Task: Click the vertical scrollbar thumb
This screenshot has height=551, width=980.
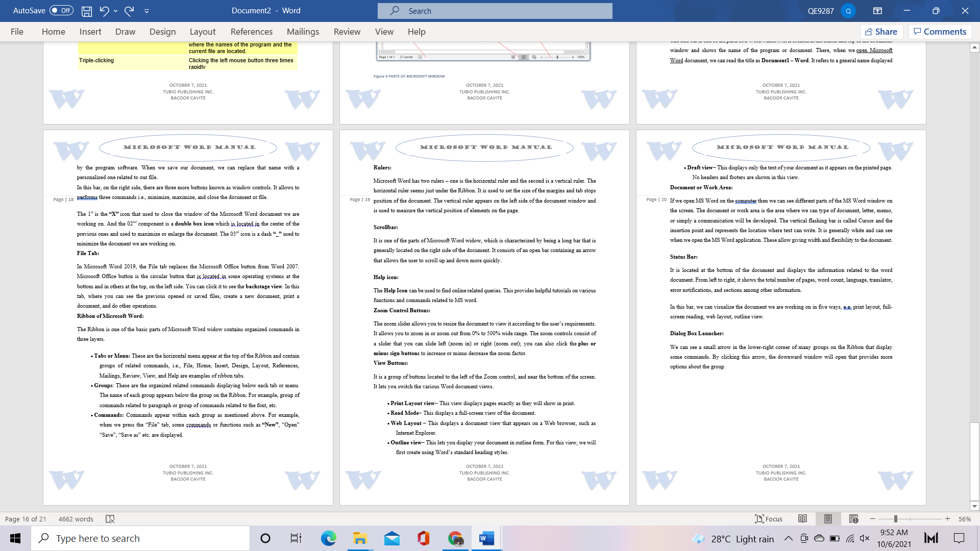Action: tap(974, 461)
